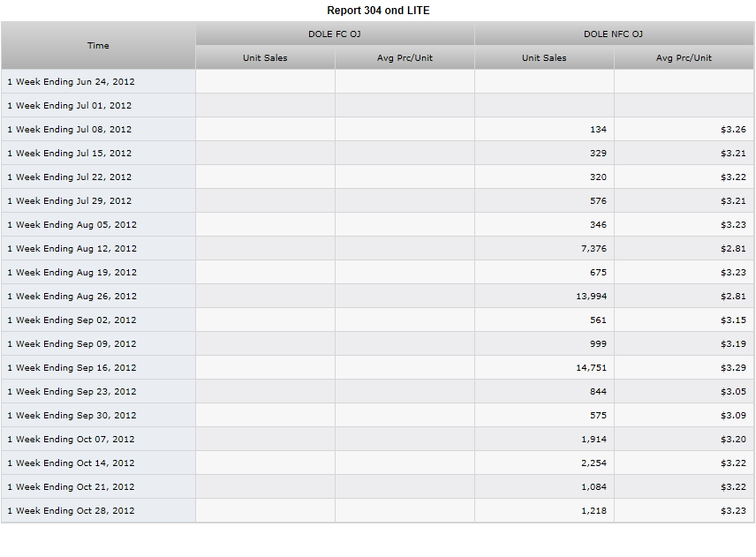
Task: Click unit sales value 320
Action: 598,177
